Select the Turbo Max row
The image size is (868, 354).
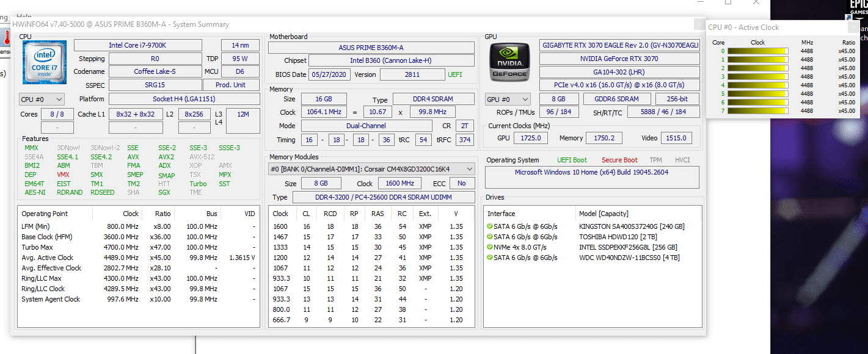(139, 247)
